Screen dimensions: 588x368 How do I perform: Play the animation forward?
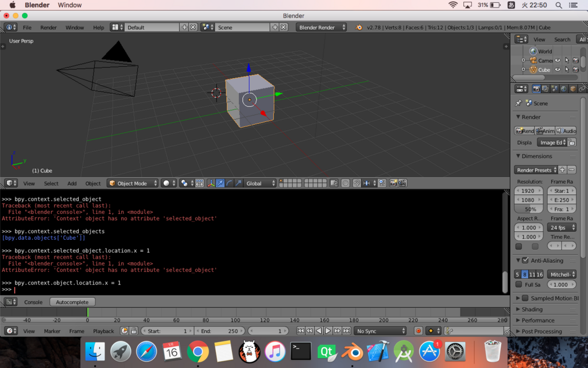click(328, 331)
